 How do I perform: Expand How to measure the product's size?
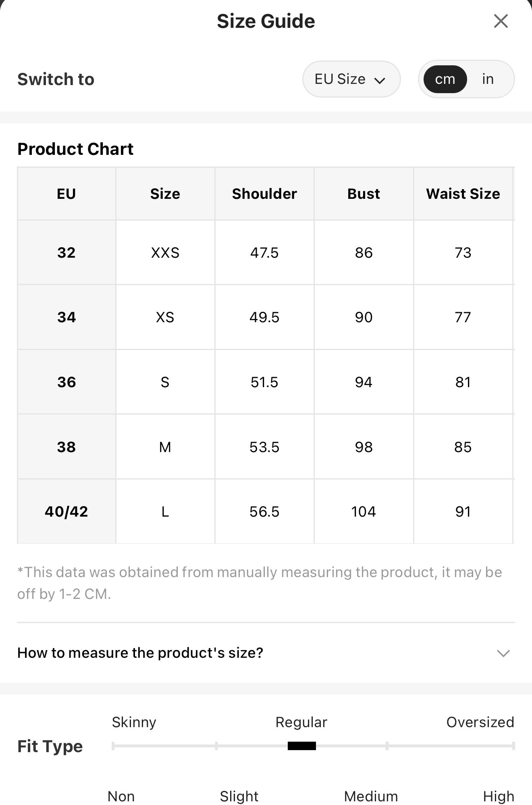[x=266, y=653]
